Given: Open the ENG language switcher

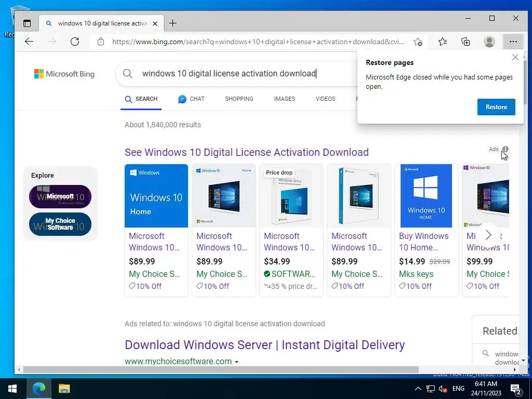Looking at the screenshot, I should click(x=458, y=389).
